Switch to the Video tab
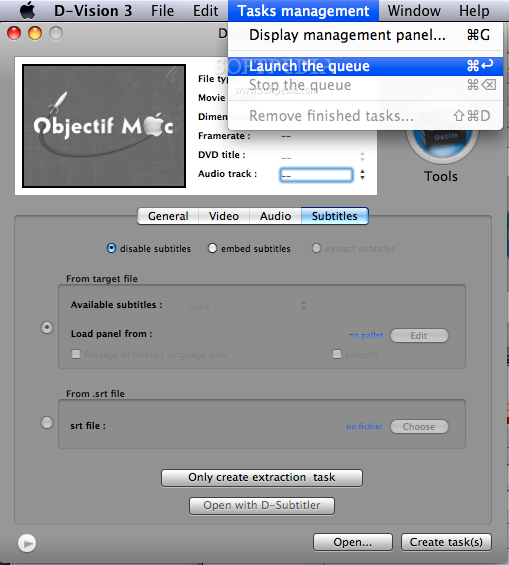The width and height of the screenshot is (509, 565). coord(224,216)
